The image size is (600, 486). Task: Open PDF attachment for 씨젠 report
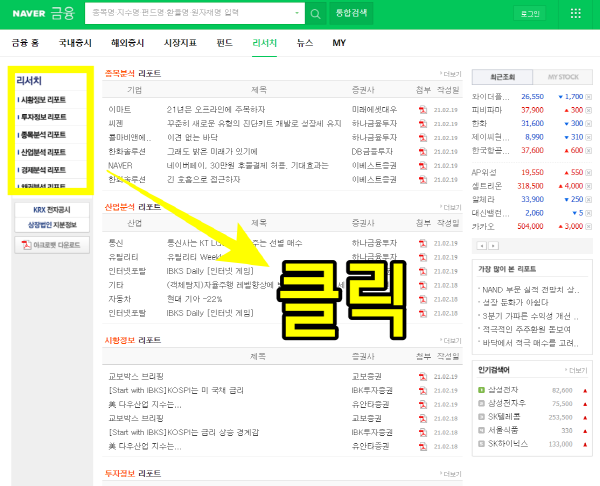click(422, 124)
